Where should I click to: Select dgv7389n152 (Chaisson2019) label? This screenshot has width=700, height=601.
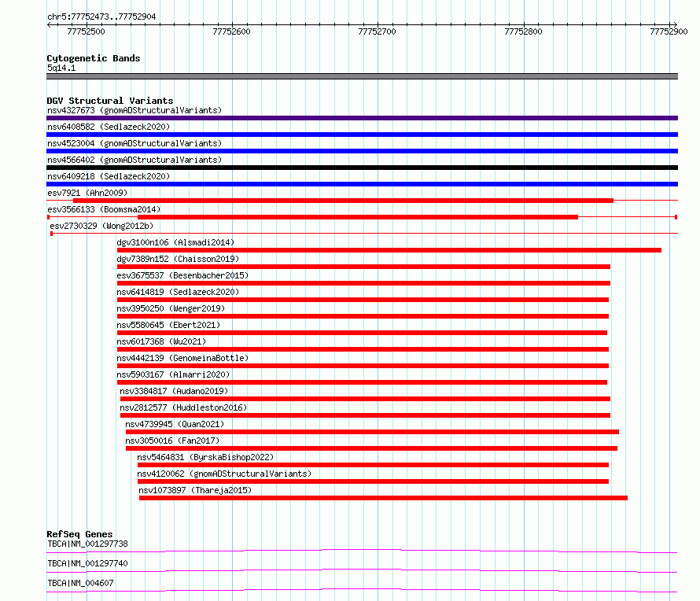click(x=178, y=259)
